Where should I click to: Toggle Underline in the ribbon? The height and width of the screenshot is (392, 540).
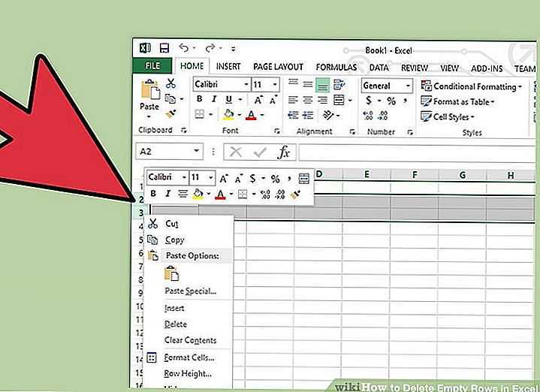[x=228, y=100]
